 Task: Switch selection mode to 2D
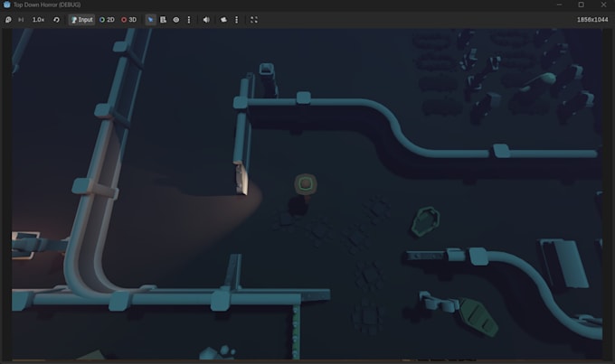pyautogui.click(x=107, y=20)
